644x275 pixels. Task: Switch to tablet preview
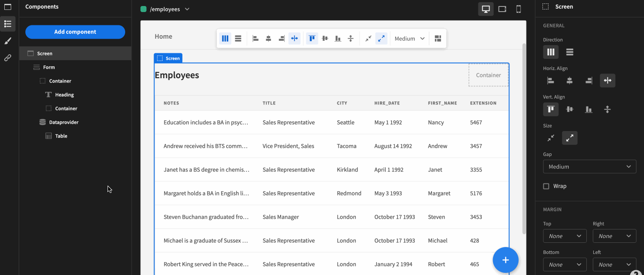tap(502, 9)
